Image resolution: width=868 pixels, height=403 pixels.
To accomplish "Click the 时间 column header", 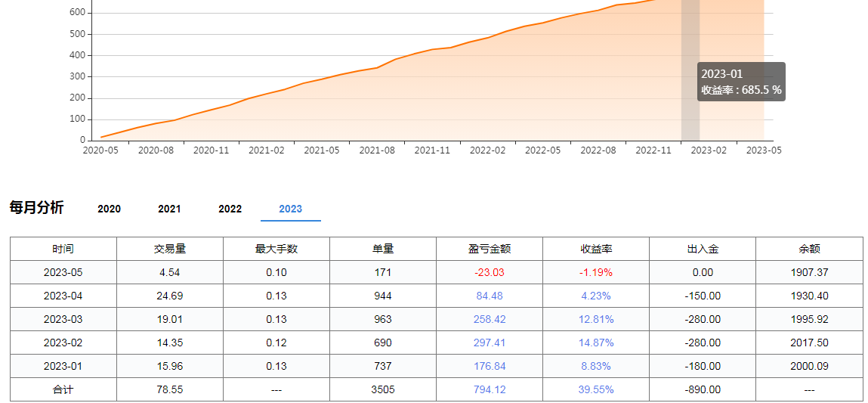I will (63, 249).
